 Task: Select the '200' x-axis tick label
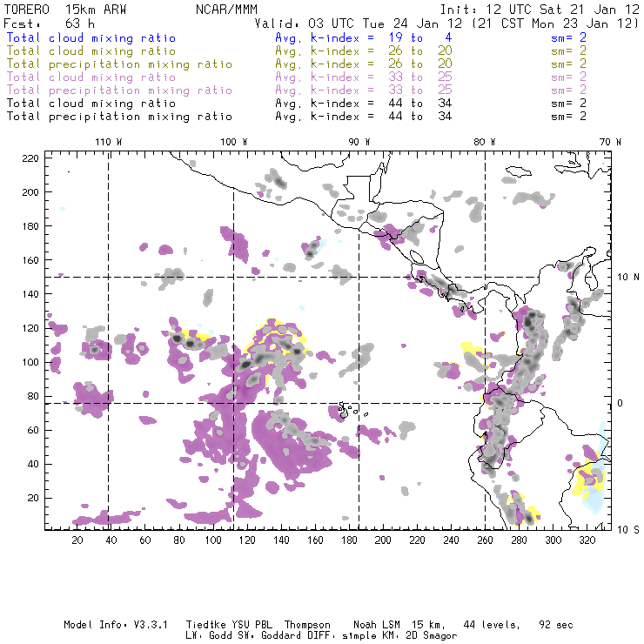383,540
